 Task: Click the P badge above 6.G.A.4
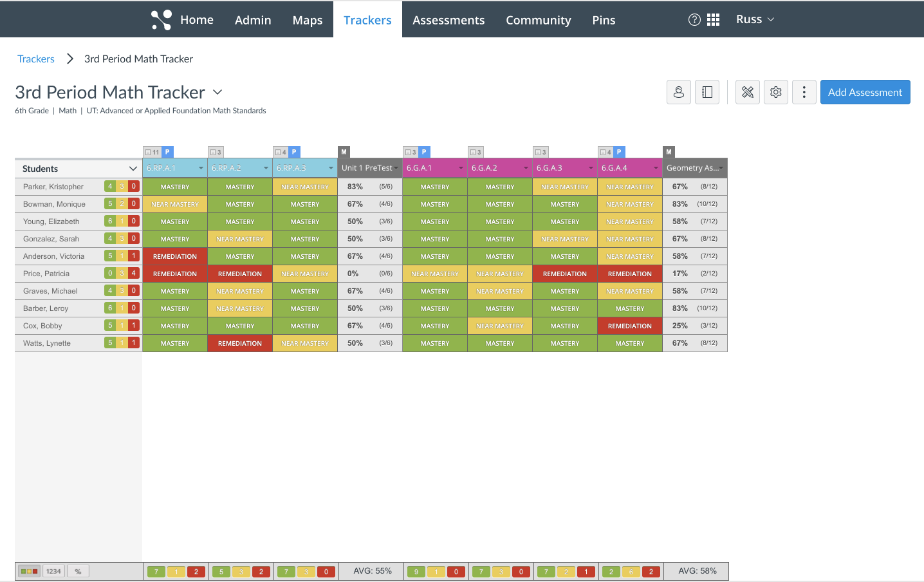pyautogui.click(x=619, y=152)
